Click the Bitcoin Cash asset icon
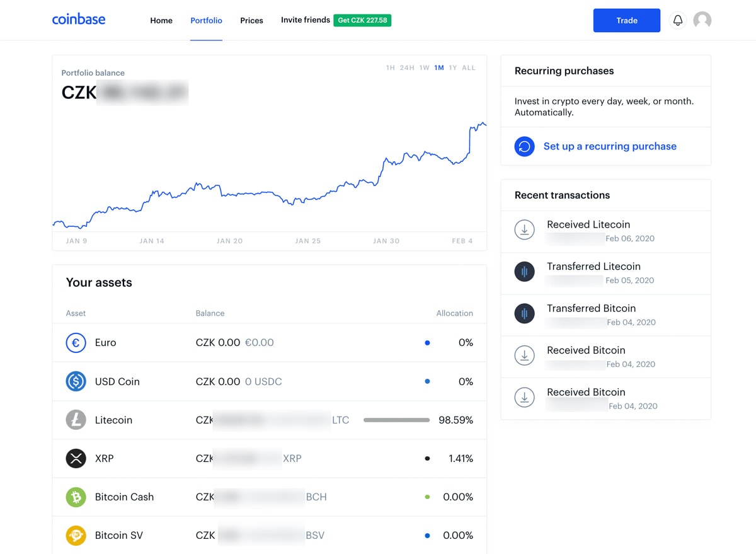 pos(76,497)
